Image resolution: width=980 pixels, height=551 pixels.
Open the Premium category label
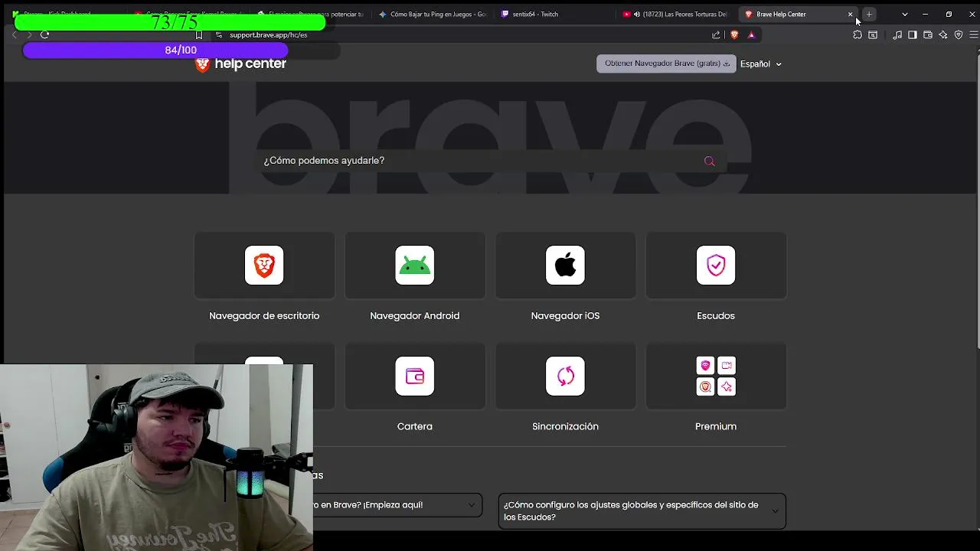click(x=716, y=426)
